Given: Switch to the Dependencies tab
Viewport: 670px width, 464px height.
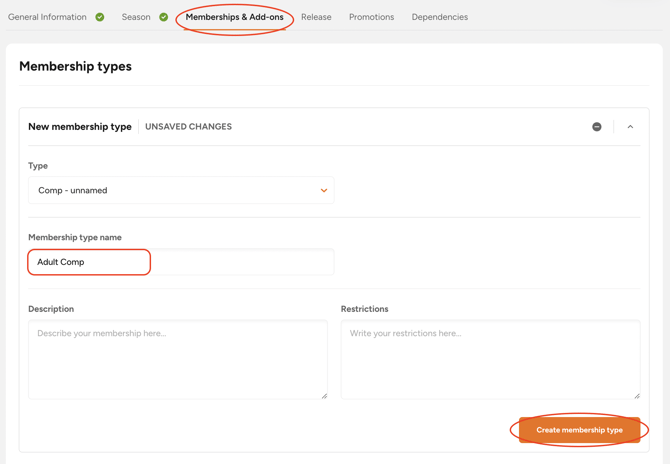Looking at the screenshot, I should point(440,17).
